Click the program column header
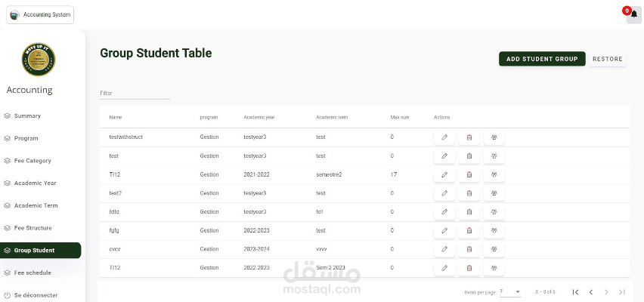Image resolution: width=644 pixels, height=302 pixels. [x=209, y=117]
